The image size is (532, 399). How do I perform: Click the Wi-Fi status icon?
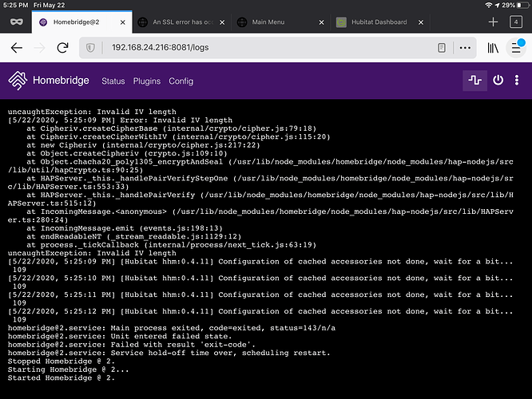tap(488, 5)
